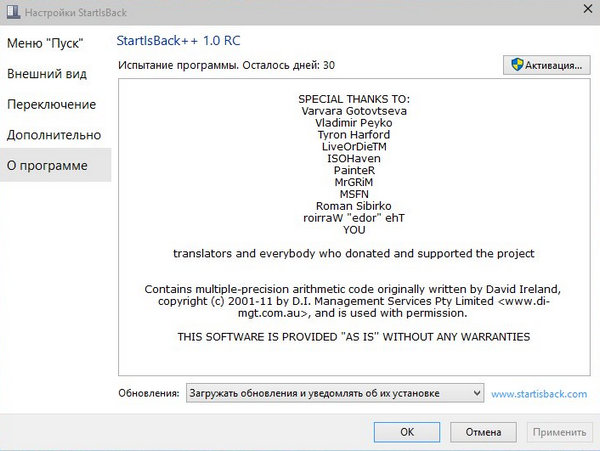Viewport: 600px width, 451px height.
Task: Open the Меню "Пуск" settings section
Action: [44, 43]
